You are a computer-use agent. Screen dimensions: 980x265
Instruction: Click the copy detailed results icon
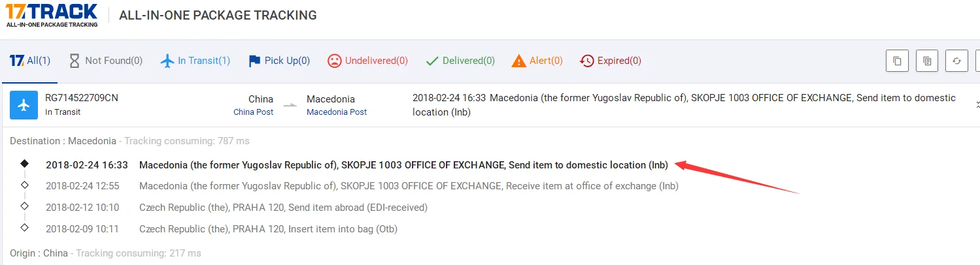927,61
